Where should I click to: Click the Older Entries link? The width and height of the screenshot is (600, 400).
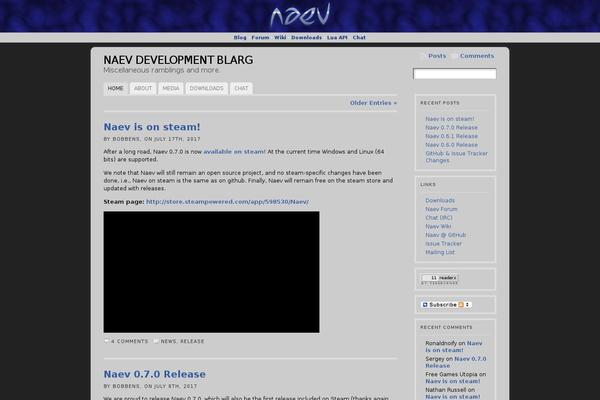(x=373, y=103)
